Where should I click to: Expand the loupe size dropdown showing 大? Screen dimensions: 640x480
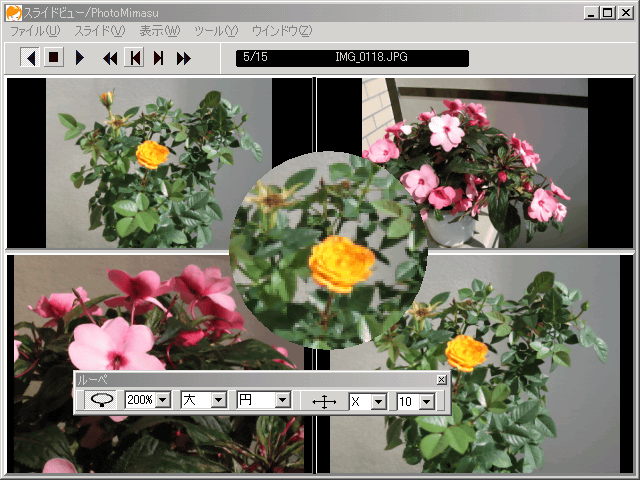click(x=219, y=400)
